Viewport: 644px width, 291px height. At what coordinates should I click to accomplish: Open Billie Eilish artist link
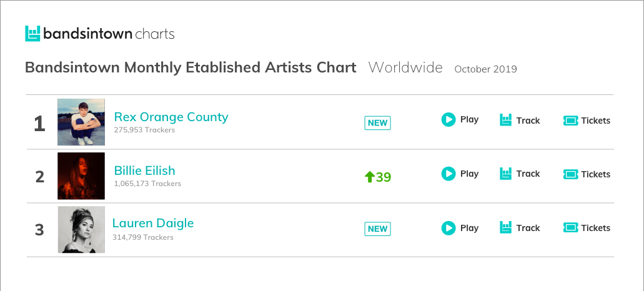144,170
